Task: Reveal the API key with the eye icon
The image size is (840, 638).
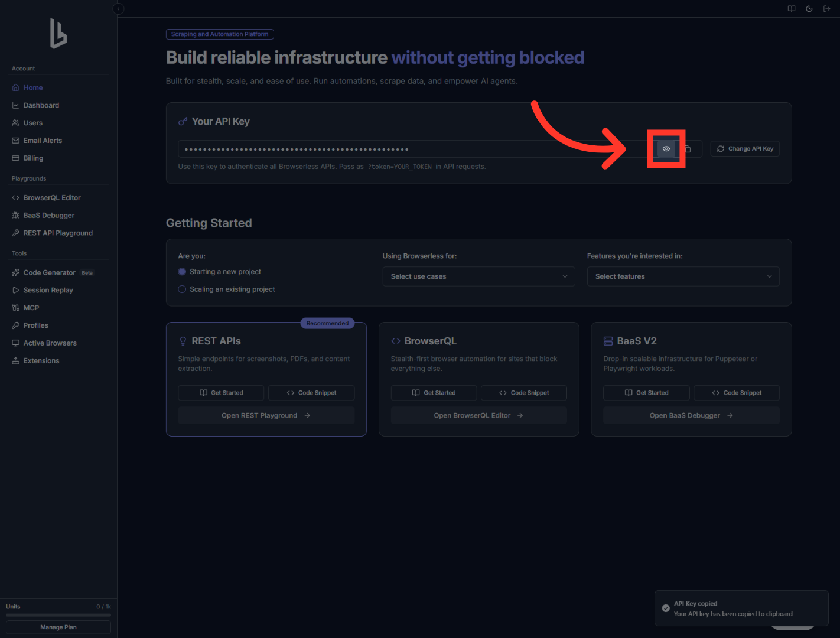Action: coord(666,149)
